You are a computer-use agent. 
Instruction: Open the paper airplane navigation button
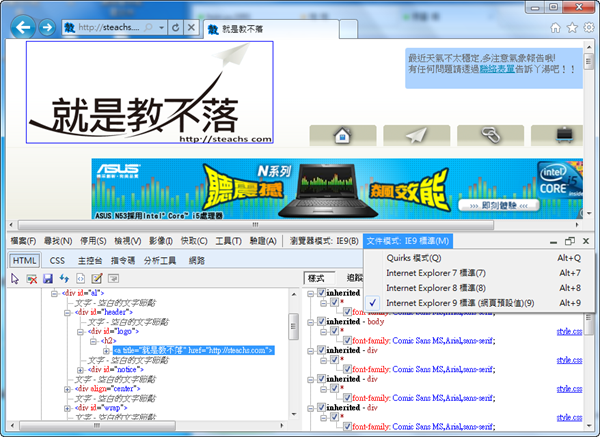click(x=416, y=135)
